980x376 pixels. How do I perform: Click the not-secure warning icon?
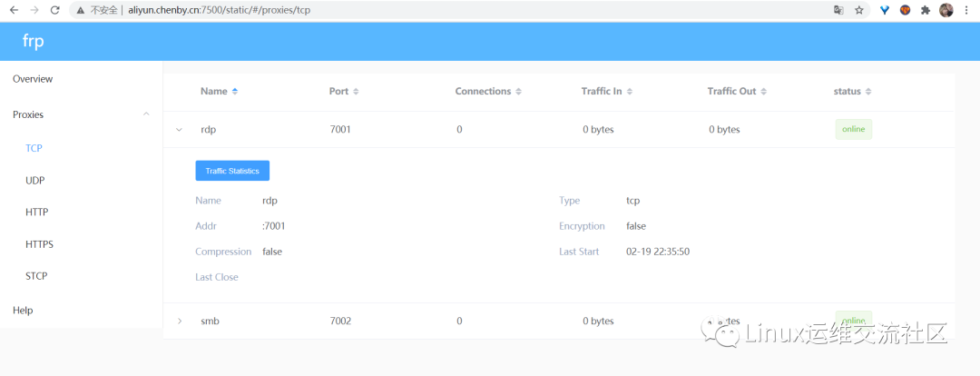[x=81, y=10]
